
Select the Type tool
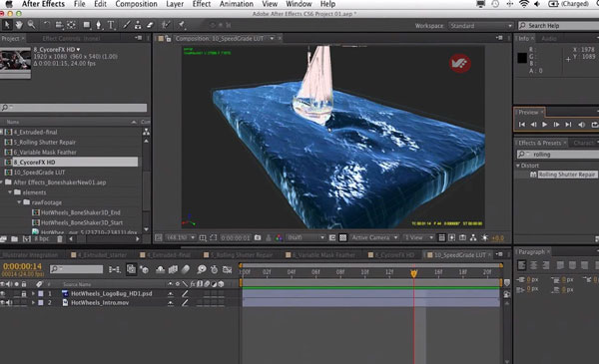coord(111,25)
